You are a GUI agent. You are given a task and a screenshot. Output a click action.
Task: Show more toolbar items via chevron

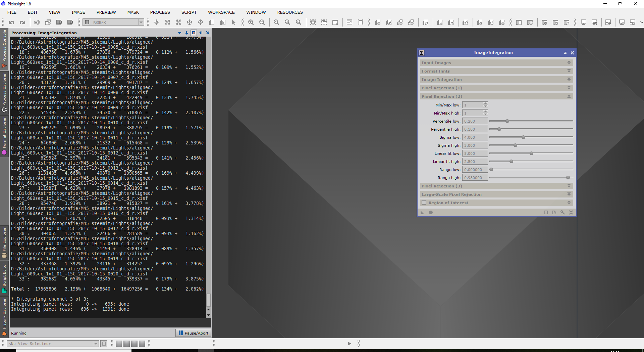pos(641,22)
